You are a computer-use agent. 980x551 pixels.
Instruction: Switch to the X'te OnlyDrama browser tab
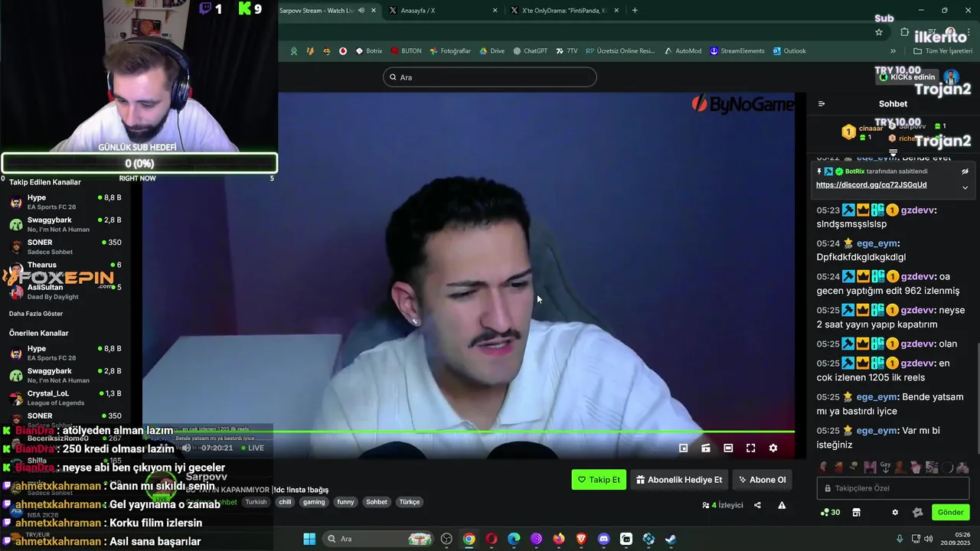click(565, 11)
